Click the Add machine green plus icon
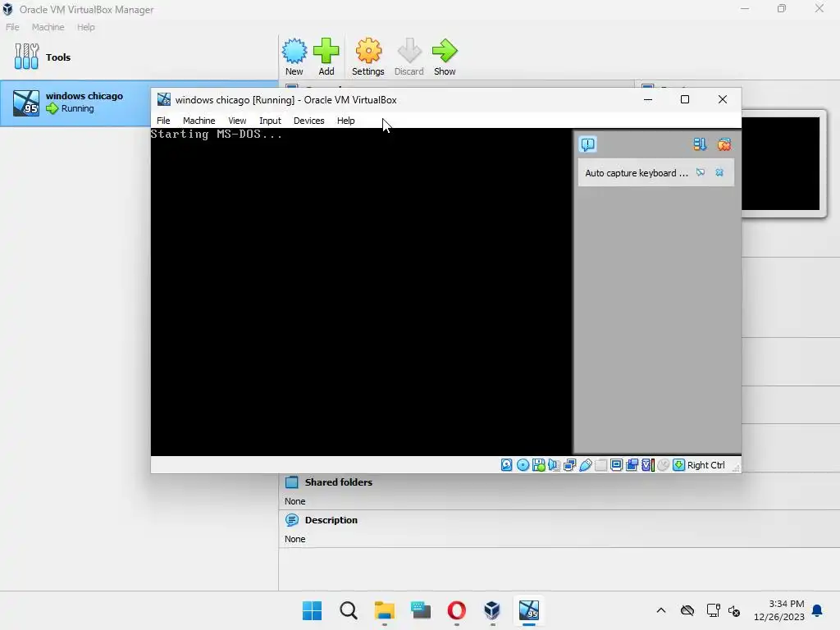840x630 pixels. tap(326, 57)
